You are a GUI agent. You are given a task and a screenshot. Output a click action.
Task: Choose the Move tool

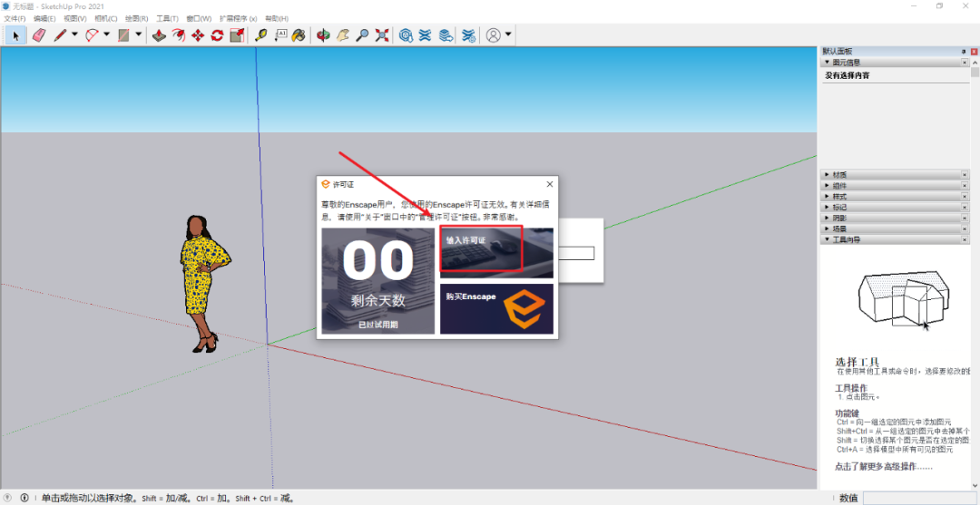pos(198,35)
